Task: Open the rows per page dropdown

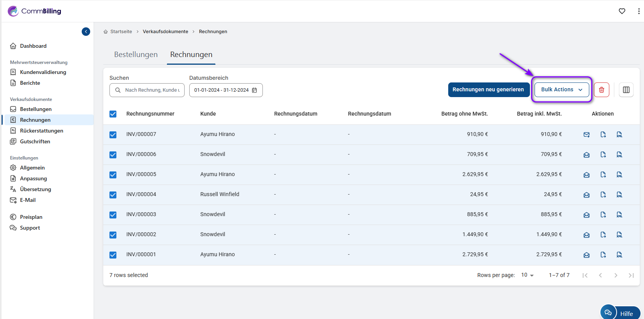Action: pyautogui.click(x=527, y=275)
